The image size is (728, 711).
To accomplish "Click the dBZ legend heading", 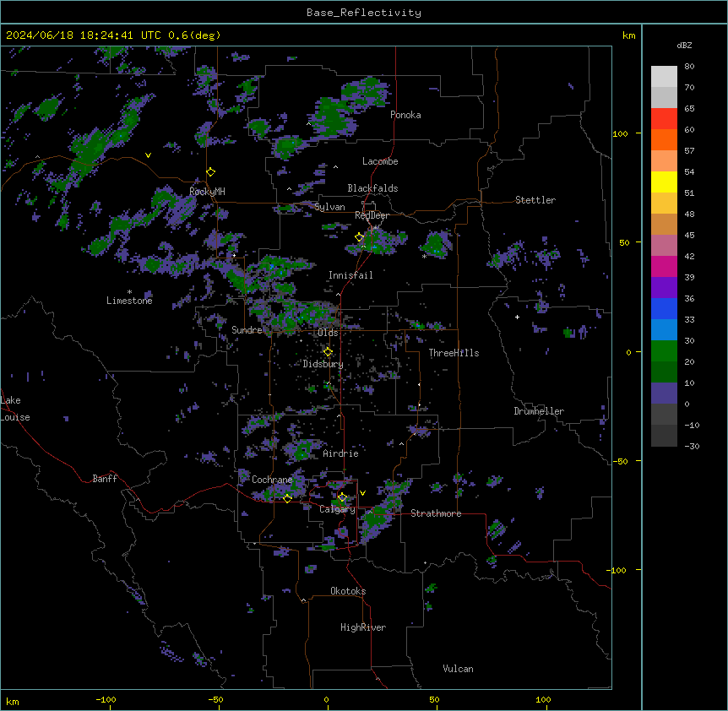I will click(684, 46).
